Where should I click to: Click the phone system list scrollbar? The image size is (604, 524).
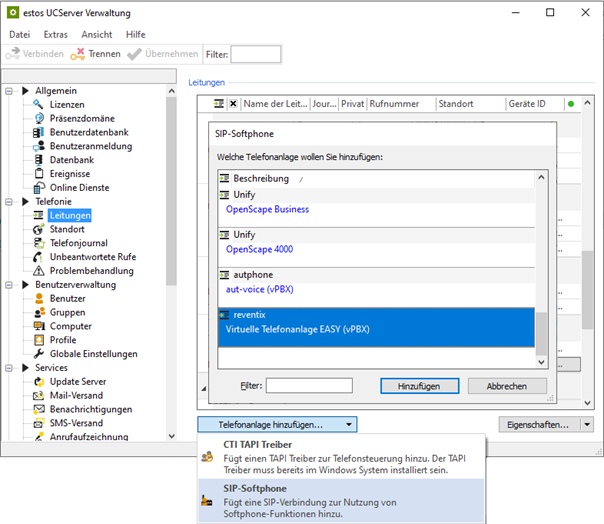541,260
